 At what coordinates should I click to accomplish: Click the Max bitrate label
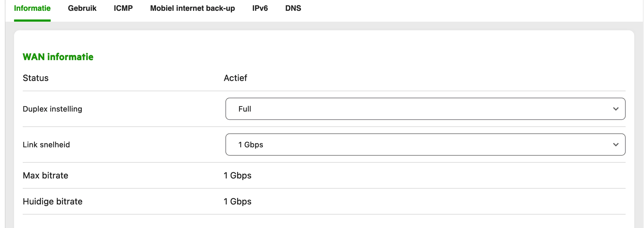[x=45, y=175]
